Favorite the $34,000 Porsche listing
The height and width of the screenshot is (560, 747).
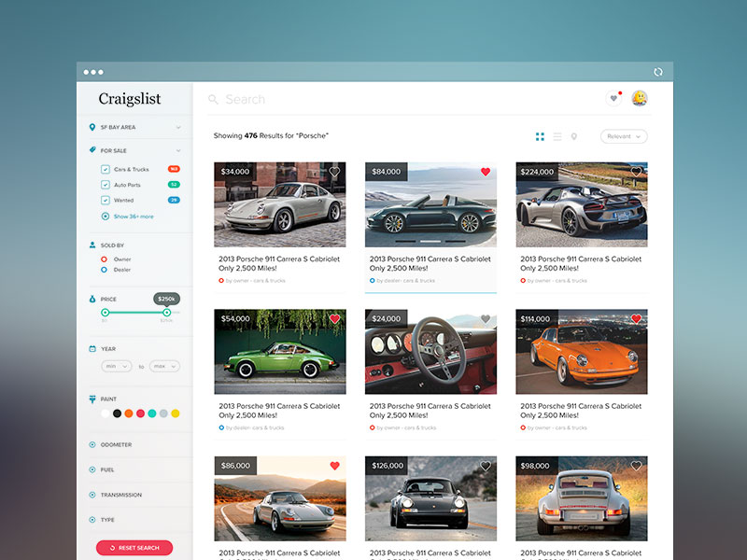[334, 172]
